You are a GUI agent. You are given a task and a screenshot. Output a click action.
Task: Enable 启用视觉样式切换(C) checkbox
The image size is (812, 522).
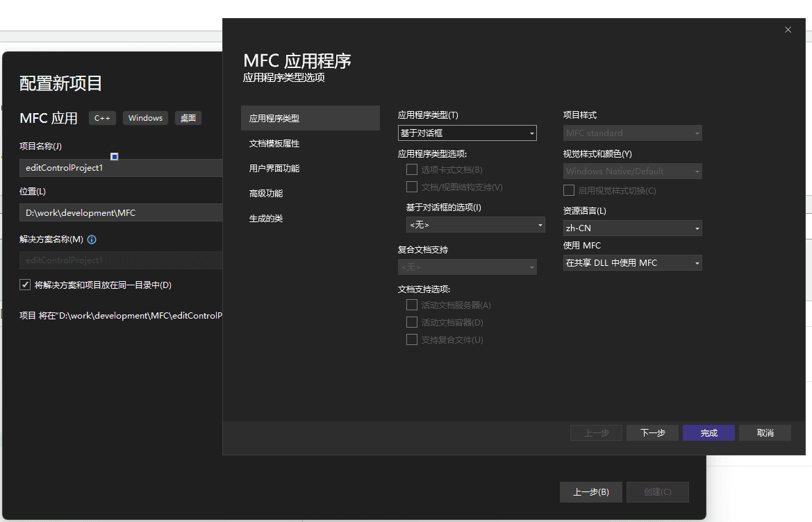click(x=569, y=190)
